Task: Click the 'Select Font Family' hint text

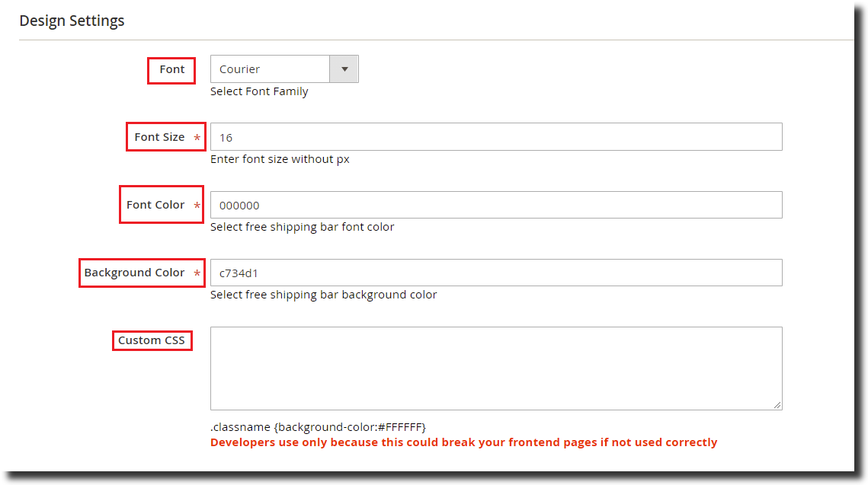Action: (259, 91)
